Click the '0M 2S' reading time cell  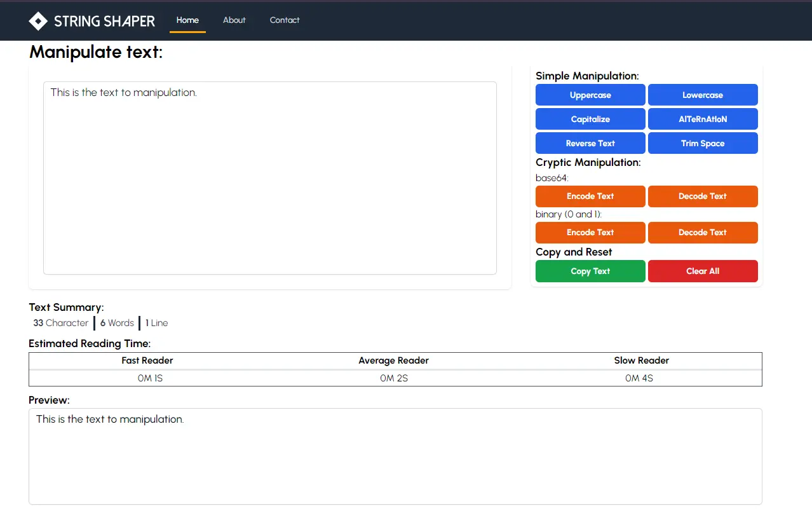(x=394, y=378)
